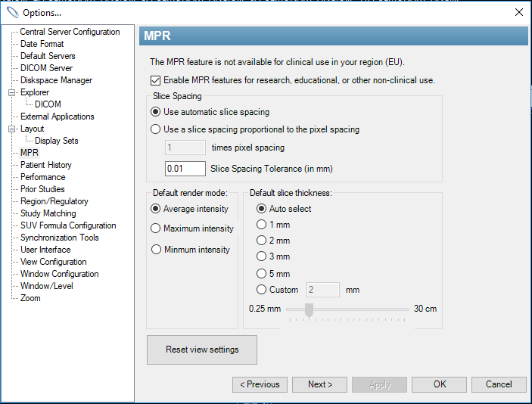Viewport: 532px width, 404px height.
Task: Click the Reset view settings button
Action: [x=202, y=350]
